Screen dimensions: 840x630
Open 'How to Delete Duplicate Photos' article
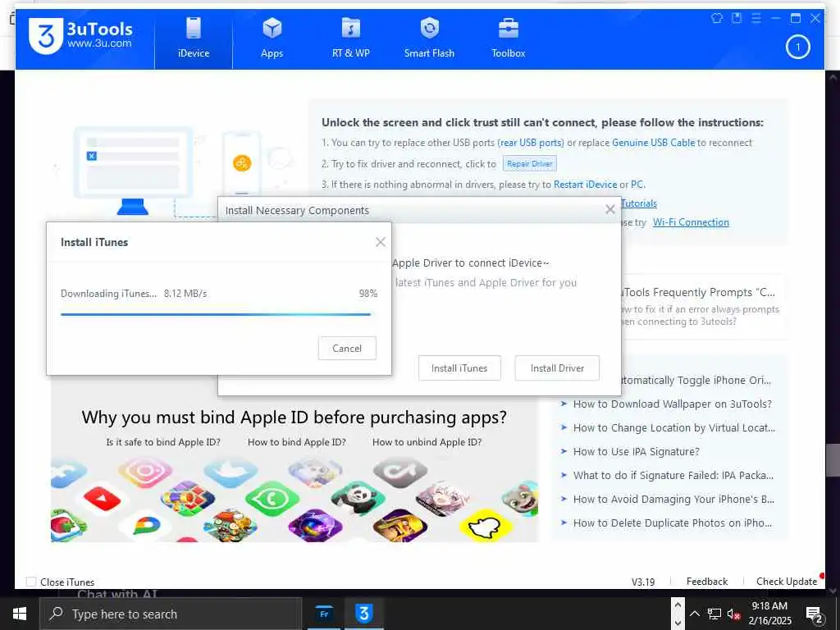673,523
